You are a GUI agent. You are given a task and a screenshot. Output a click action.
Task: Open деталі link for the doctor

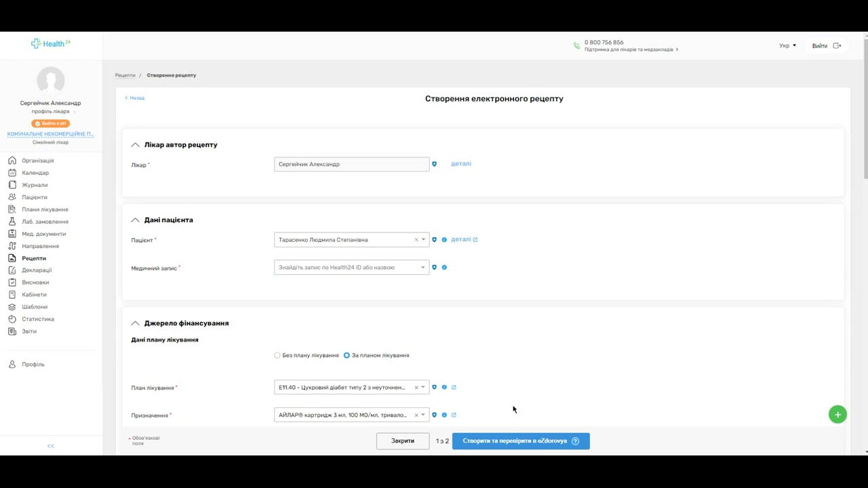[461, 163]
